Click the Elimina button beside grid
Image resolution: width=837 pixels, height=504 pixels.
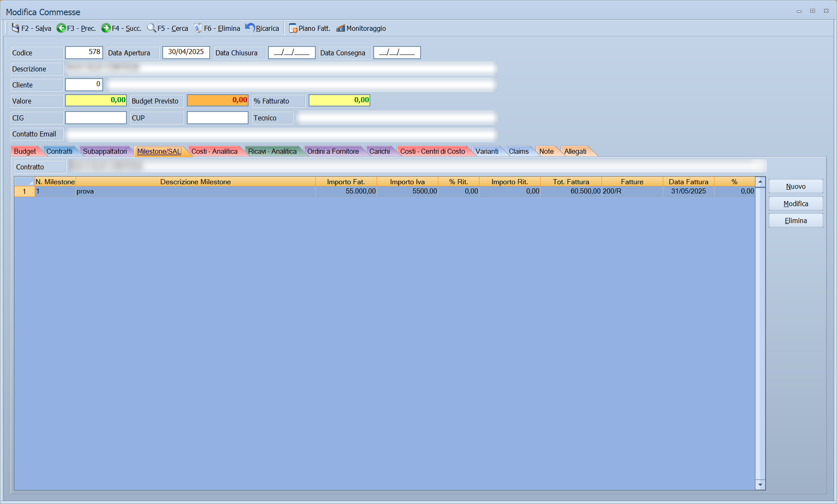pos(796,221)
